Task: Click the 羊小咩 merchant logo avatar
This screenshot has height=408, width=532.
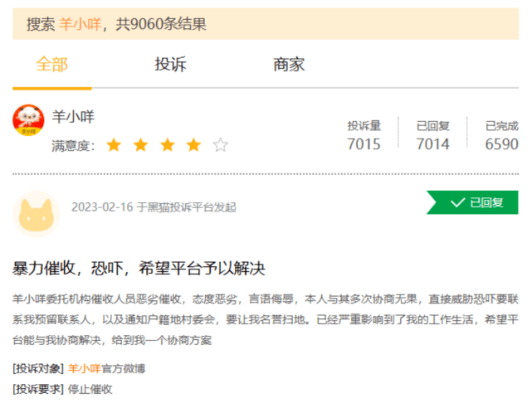Action: [x=29, y=121]
